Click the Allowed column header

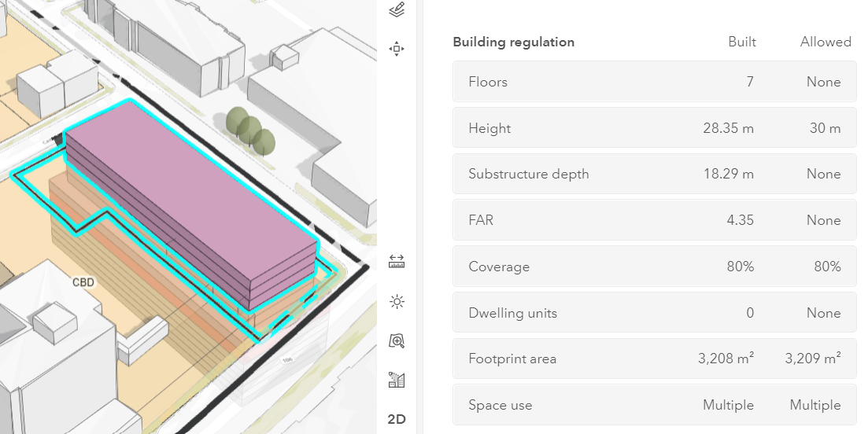click(826, 42)
